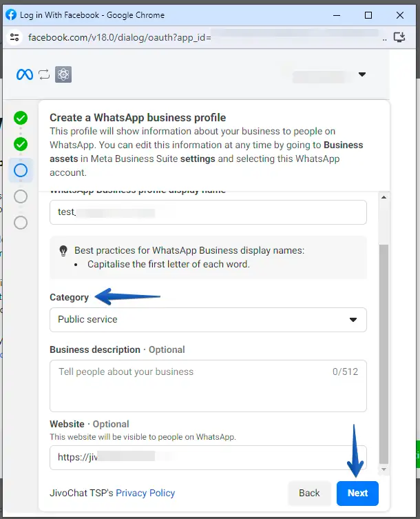Open the Category dropdown showing Public service
Viewport: 420px width, 519px height.
click(208, 320)
